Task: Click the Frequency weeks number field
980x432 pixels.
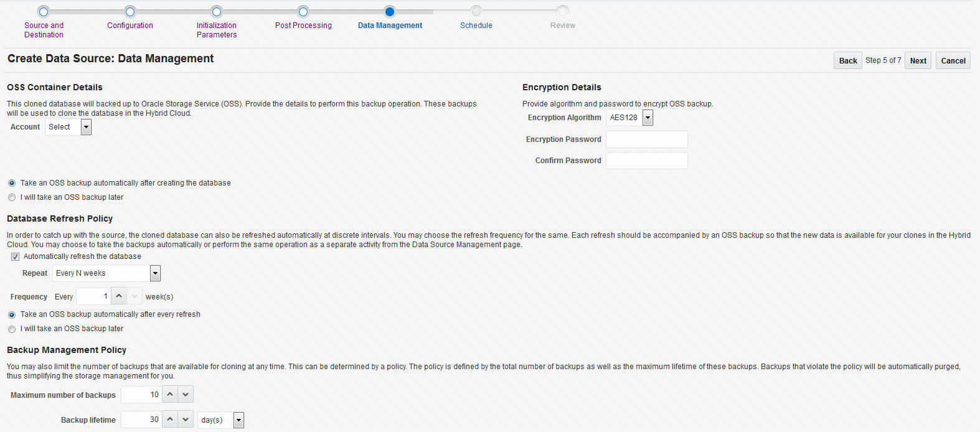Action: tap(93, 296)
